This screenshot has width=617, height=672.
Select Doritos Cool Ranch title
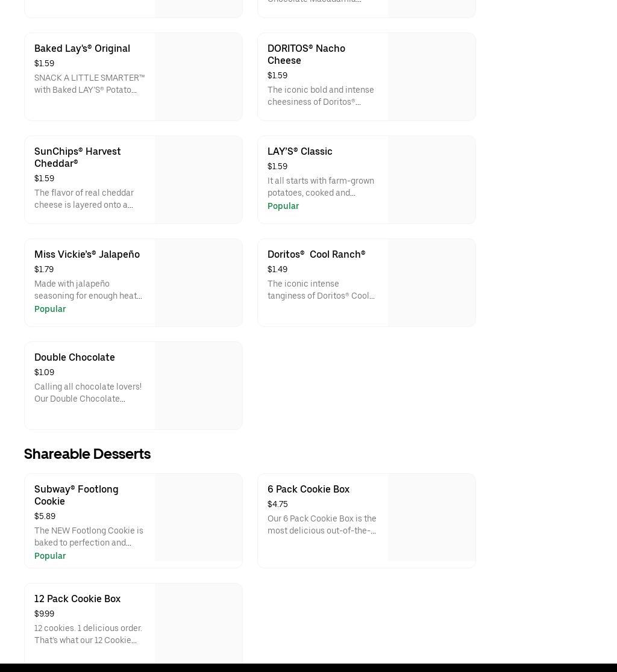click(316, 255)
